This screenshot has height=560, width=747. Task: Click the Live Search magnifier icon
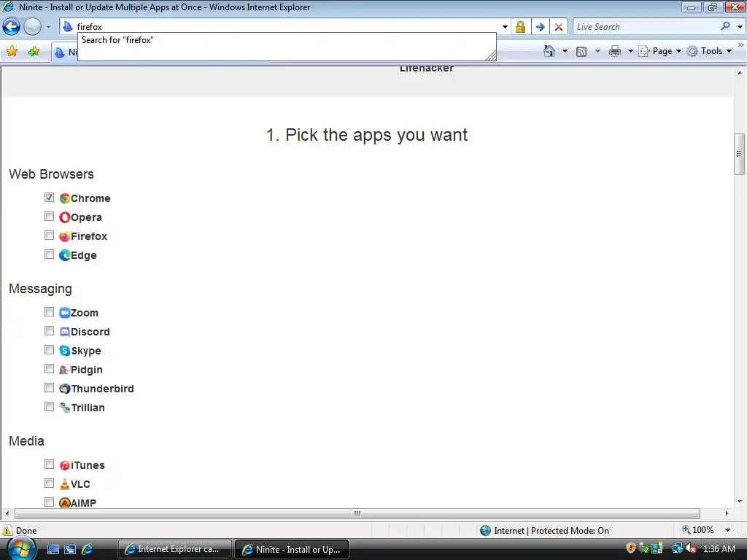726,27
